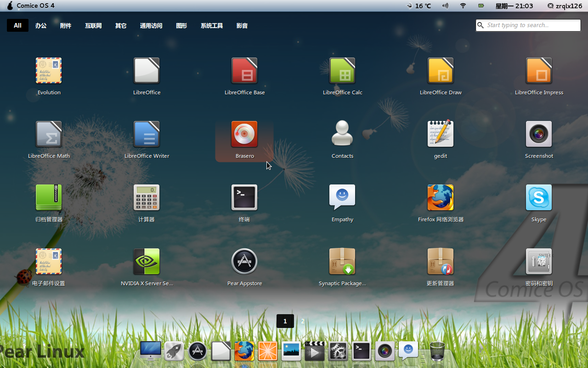The height and width of the screenshot is (368, 588).
Task: Open the Comice OS 4 pear menu
Action: click(31, 6)
